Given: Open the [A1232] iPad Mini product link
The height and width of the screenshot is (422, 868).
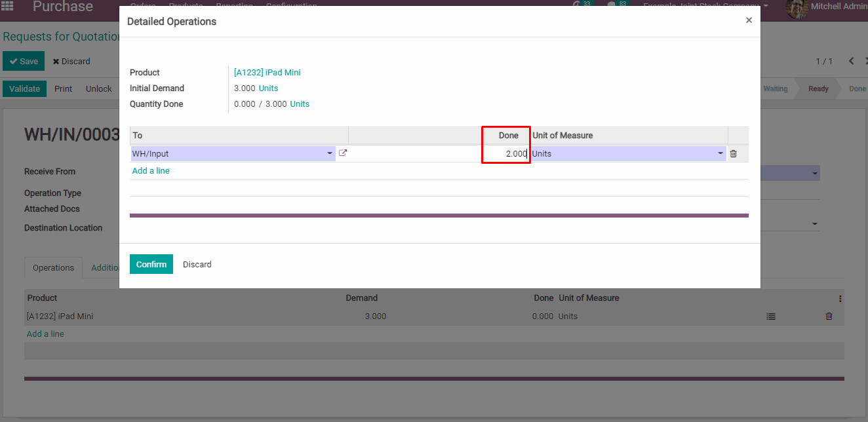Looking at the screenshot, I should click(x=267, y=73).
